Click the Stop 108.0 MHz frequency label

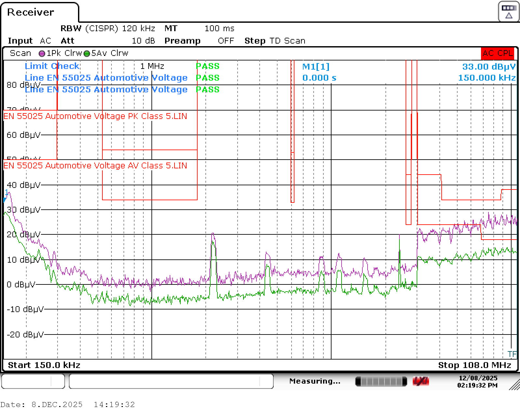click(x=474, y=365)
